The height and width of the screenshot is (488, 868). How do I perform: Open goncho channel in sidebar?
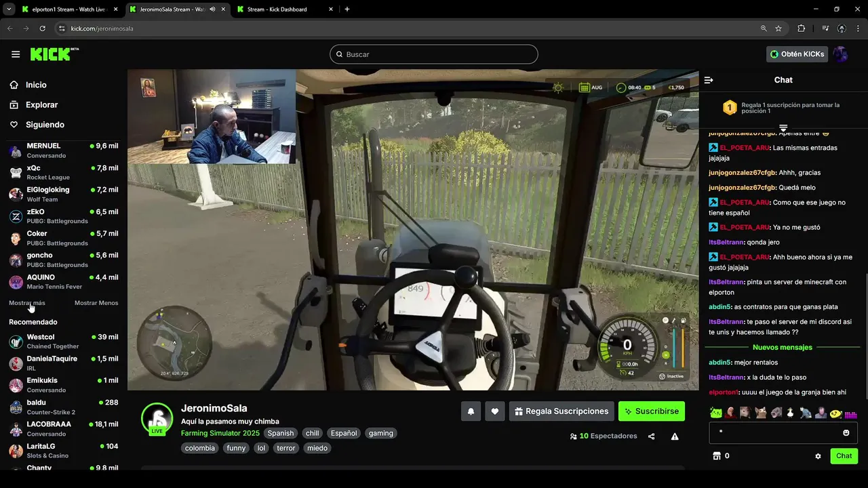pos(64,260)
